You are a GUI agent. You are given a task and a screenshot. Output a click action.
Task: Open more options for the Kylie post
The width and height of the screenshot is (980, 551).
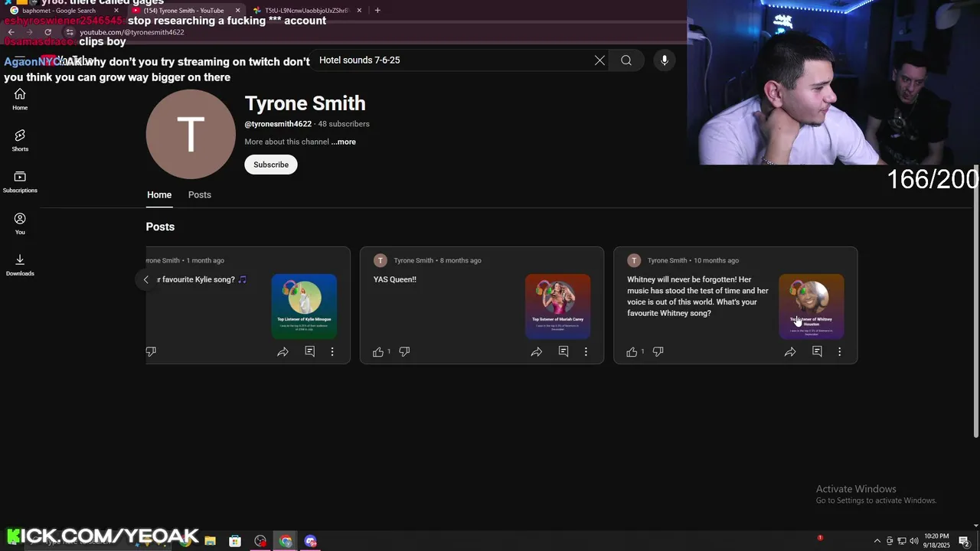(x=332, y=351)
